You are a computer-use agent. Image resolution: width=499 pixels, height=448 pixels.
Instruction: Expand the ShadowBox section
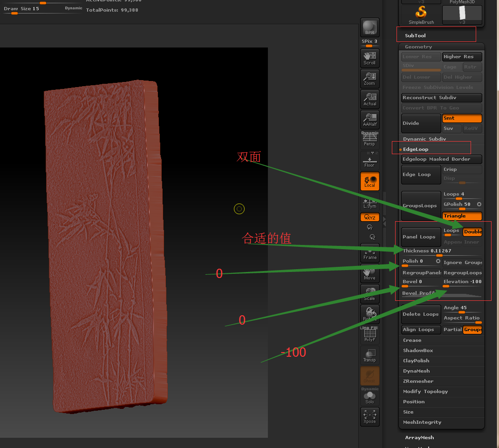tap(418, 350)
